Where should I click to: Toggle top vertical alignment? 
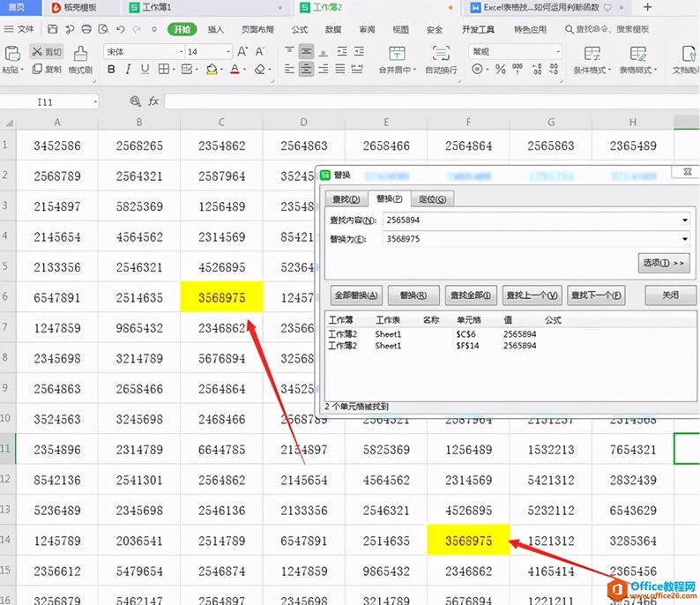point(289,51)
